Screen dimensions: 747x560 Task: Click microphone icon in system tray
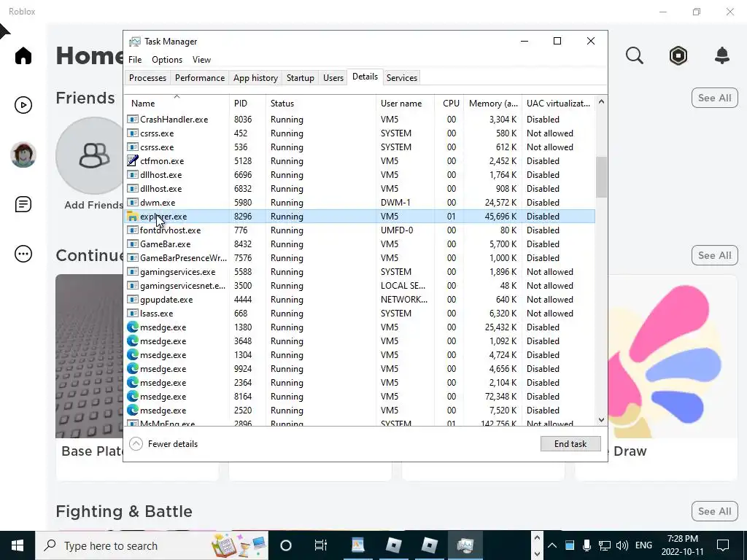point(587,545)
